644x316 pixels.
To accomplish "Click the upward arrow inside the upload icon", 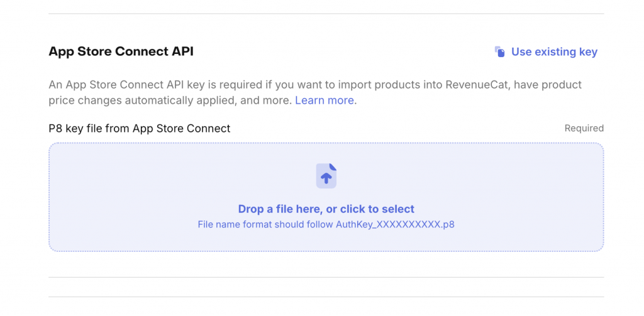I will (x=326, y=178).
